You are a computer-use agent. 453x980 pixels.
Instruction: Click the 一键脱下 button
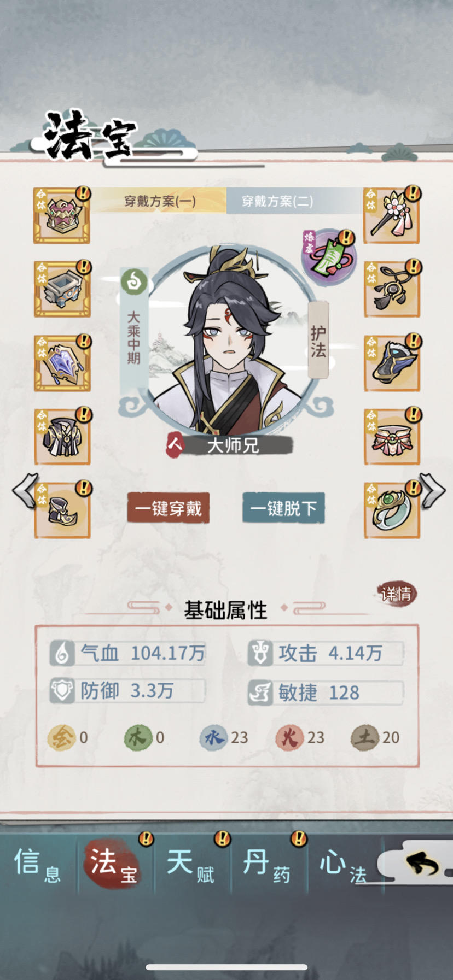(283, 508)
